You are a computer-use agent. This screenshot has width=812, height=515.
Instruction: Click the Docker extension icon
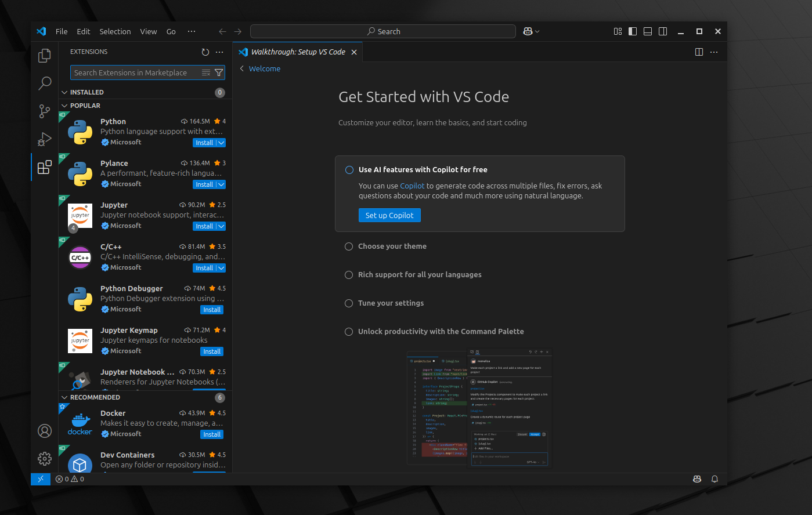[80, 424]
